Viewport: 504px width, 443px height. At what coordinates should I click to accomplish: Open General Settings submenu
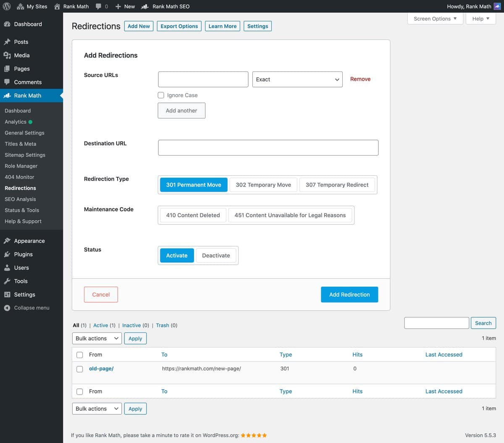click(24, 133)
